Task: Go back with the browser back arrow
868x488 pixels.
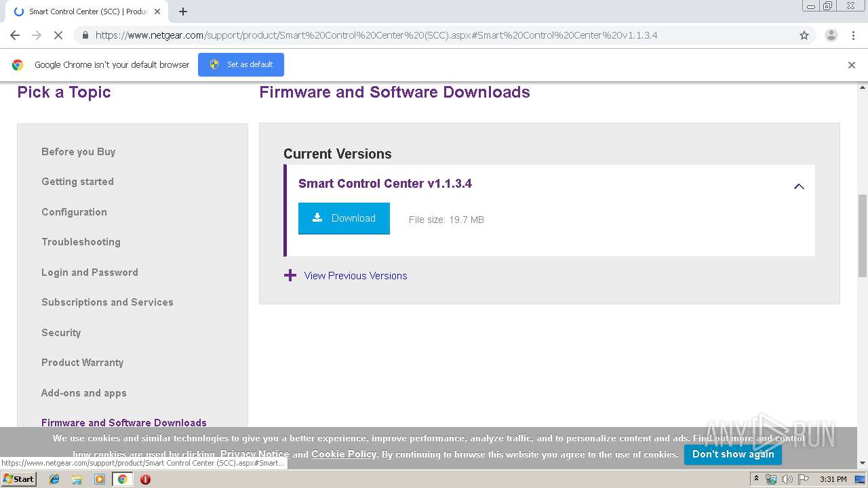Action: pos(15,35)
